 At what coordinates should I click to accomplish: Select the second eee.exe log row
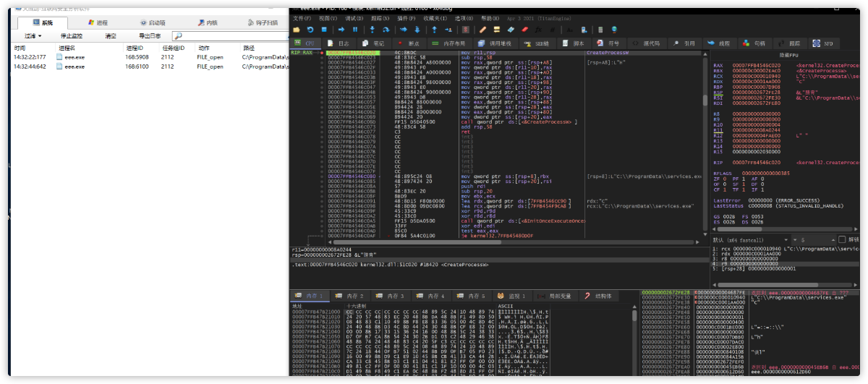click(74, 66)
